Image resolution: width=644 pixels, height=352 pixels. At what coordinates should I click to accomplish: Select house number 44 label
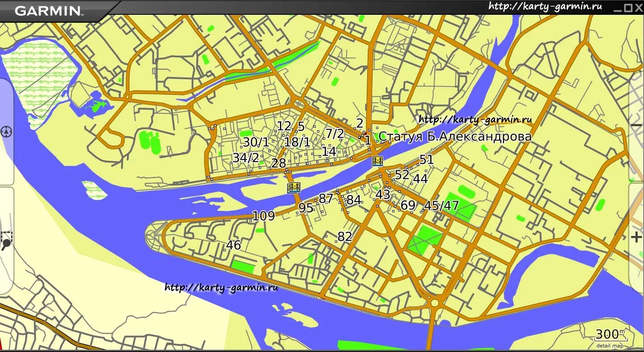[420, 179]
